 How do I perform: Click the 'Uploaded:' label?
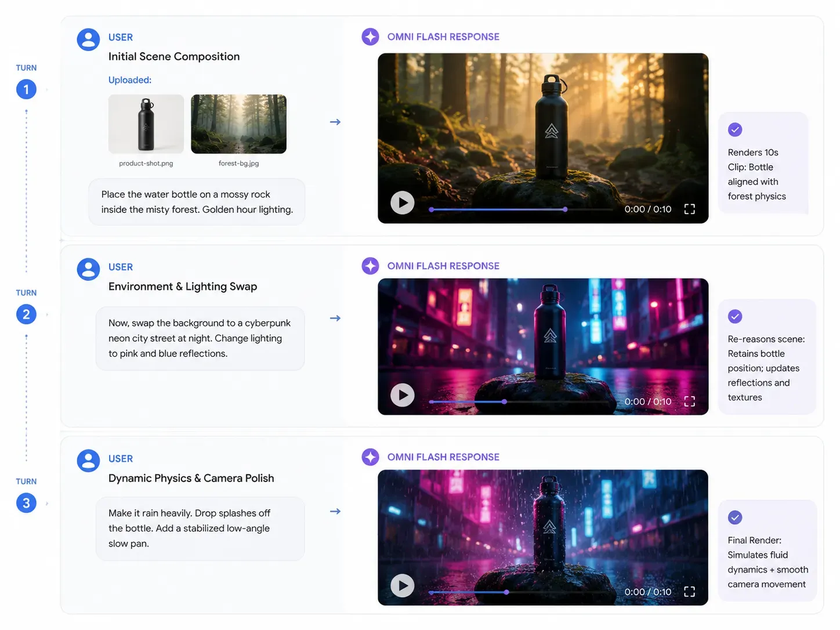tap(130, 80)
